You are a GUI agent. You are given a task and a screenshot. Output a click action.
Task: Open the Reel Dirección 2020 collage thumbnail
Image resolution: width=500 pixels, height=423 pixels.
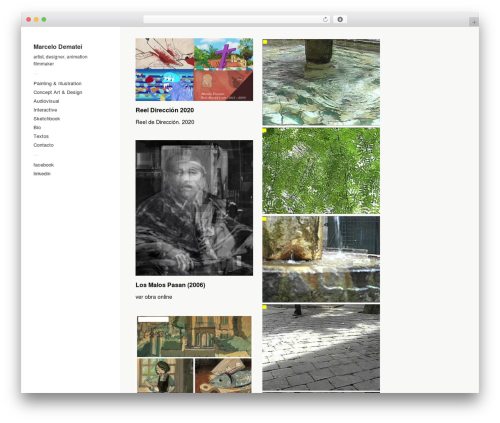[x=194, y=69]
